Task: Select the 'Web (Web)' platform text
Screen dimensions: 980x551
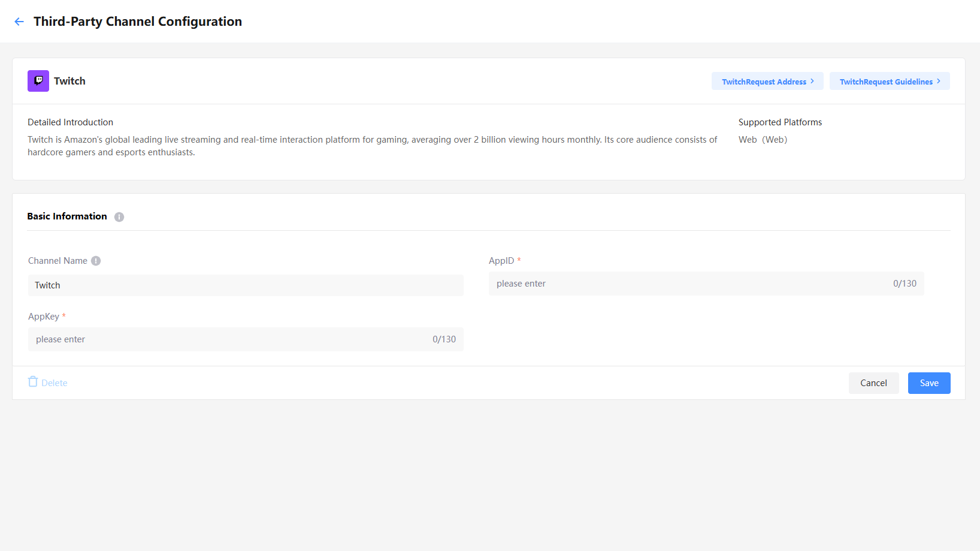Action: click(x=763, y=140)
